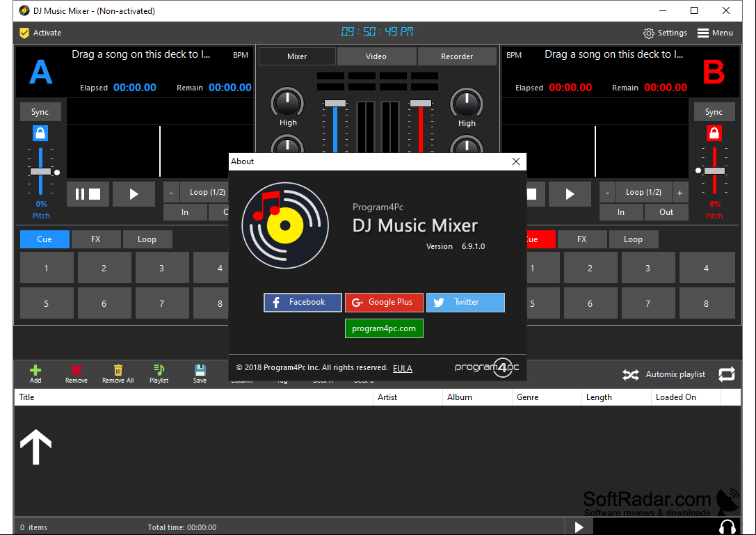Select the FX tab on deck B
The image size is (756, 535).
582,239
